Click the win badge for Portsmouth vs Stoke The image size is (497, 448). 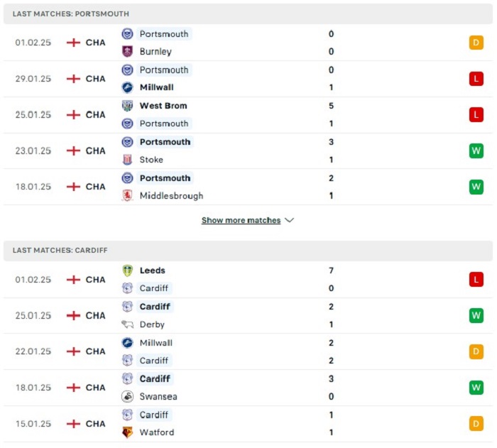coord(476,151)
